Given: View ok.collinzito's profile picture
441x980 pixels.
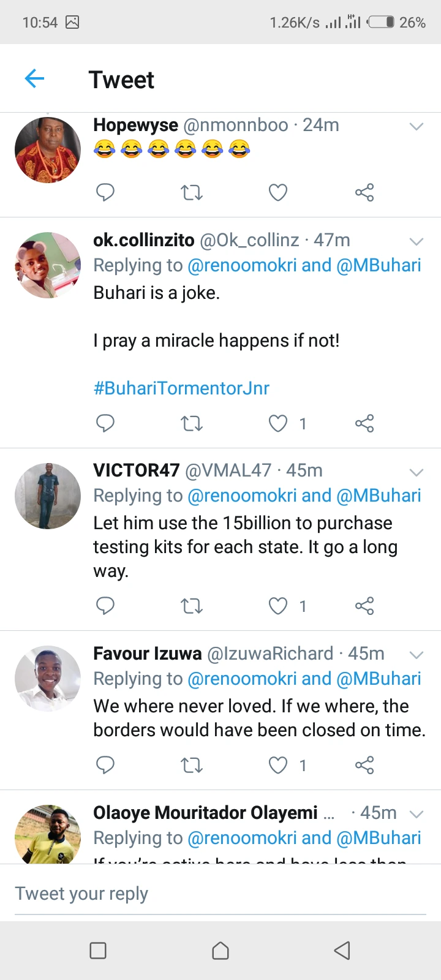Looking at the screenshot, I should (x=48, y=265).
